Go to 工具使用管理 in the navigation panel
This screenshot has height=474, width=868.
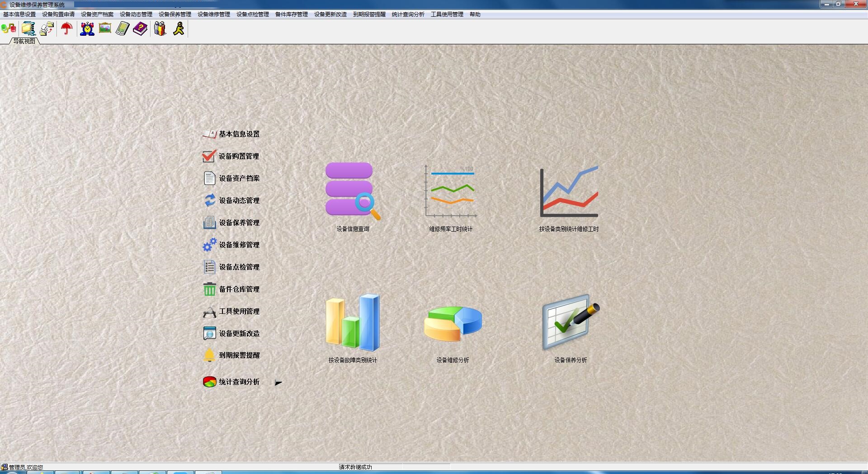(231, 311)
